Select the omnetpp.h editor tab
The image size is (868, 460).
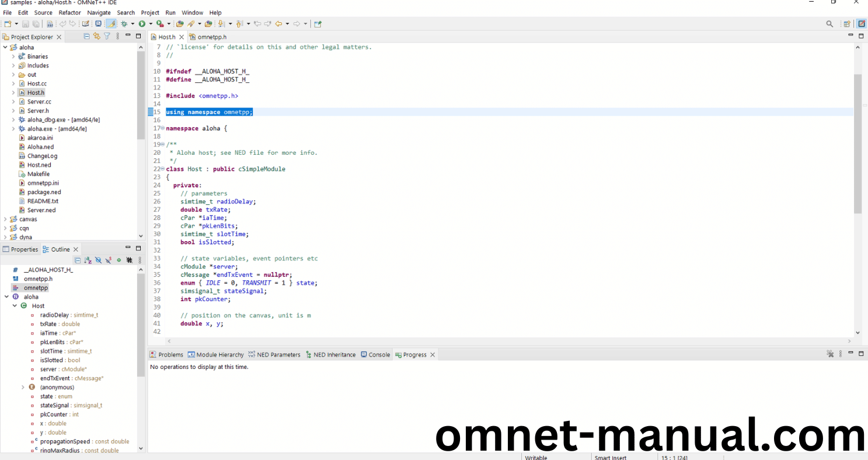pyautogui.click(x=211, y=37)
